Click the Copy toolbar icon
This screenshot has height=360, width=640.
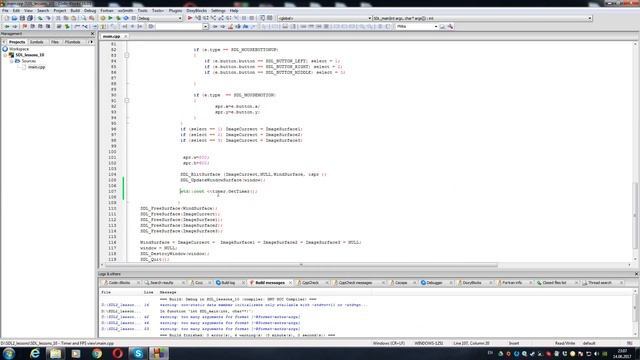pyautogui.click(x=66, y=18)
